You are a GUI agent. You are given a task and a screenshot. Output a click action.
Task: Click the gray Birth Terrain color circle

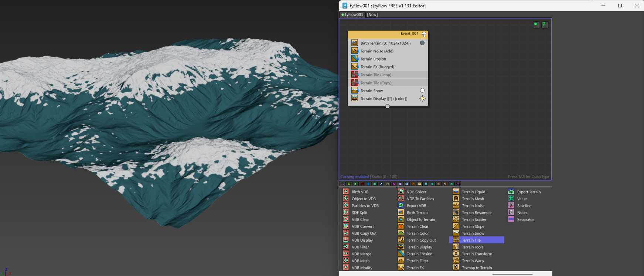click(422, 43)
